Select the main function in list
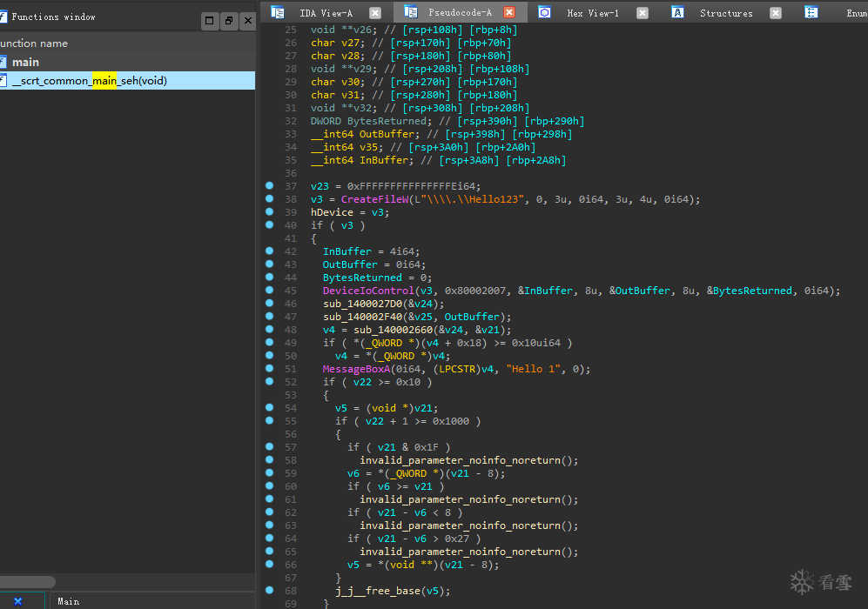The width and height of the screenshot is (868, 609). pyautogui.click(x=26, y=62)
